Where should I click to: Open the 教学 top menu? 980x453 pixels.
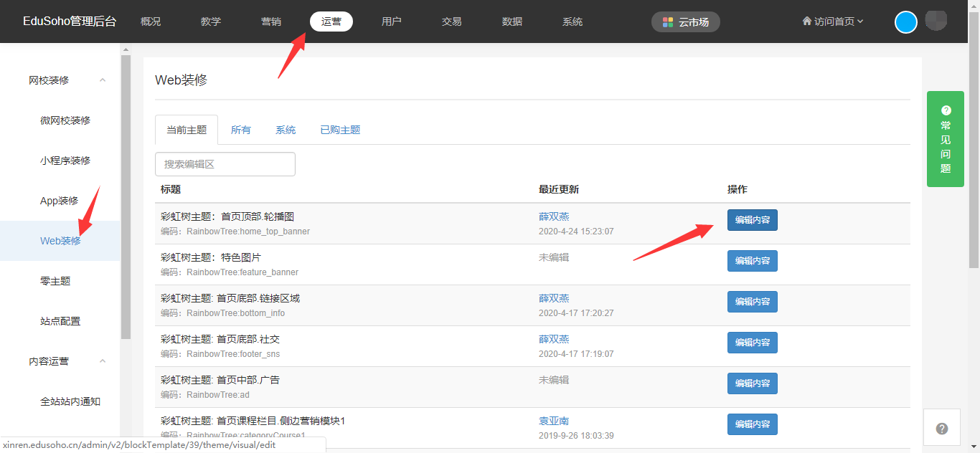[211, 22]
